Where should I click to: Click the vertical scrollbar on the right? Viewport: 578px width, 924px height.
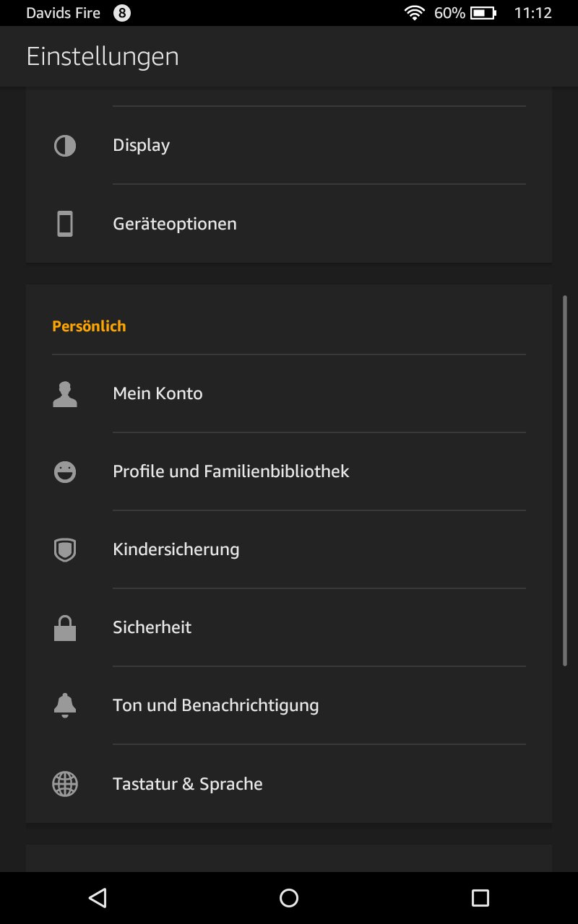point(565,480)
